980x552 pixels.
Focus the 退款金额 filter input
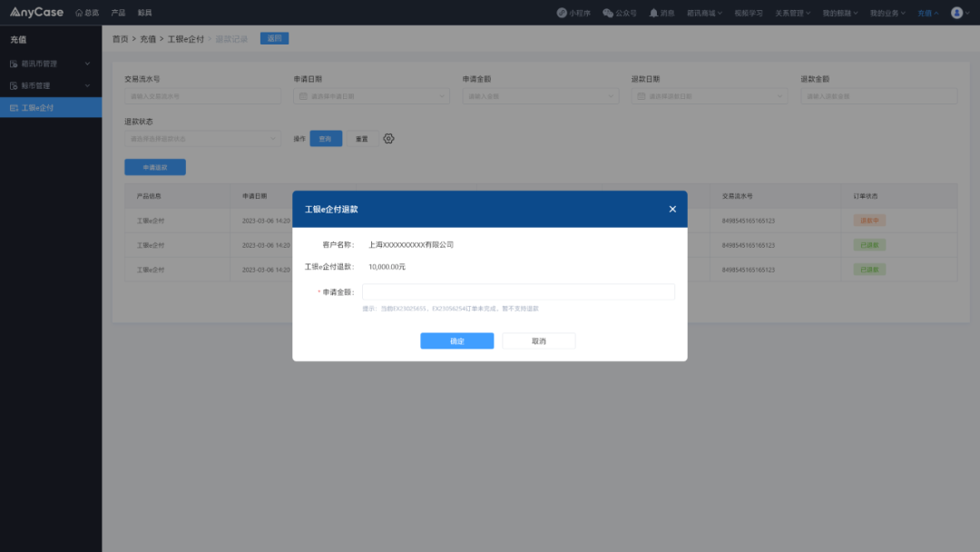pyautogui.click(x=878, y=96)
